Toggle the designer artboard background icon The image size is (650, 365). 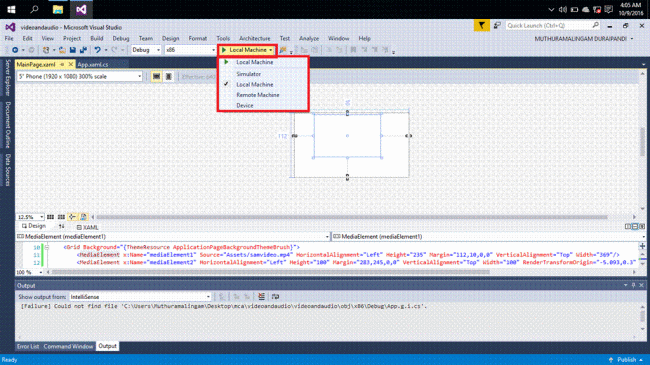click(x=83, y=217)
